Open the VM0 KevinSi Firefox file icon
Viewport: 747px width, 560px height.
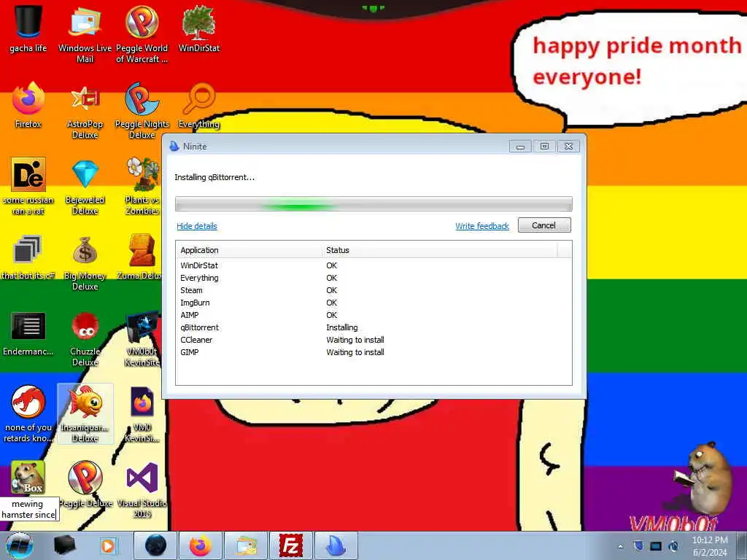tap(142, 414)
